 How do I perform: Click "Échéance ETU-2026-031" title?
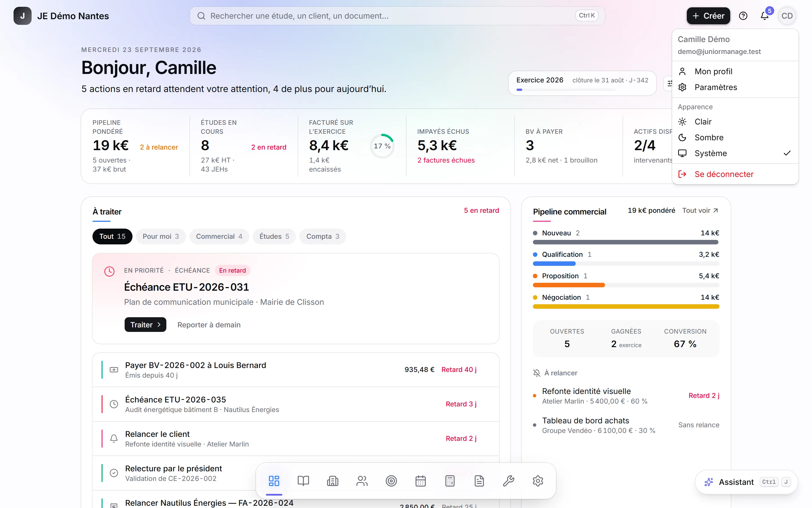tap(186, 287)
